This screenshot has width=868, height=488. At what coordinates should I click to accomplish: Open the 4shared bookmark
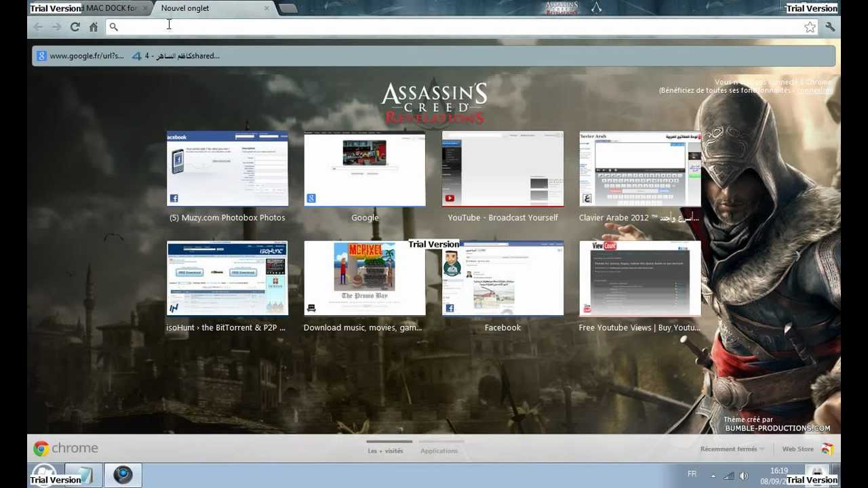[176, 56]
